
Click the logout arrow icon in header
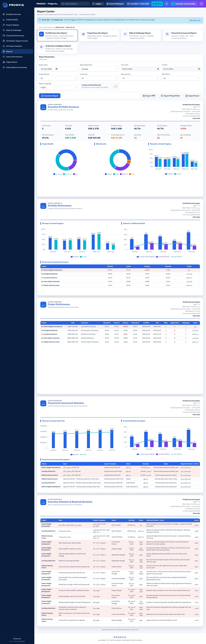pyautogui.click(x=201, y=4)
